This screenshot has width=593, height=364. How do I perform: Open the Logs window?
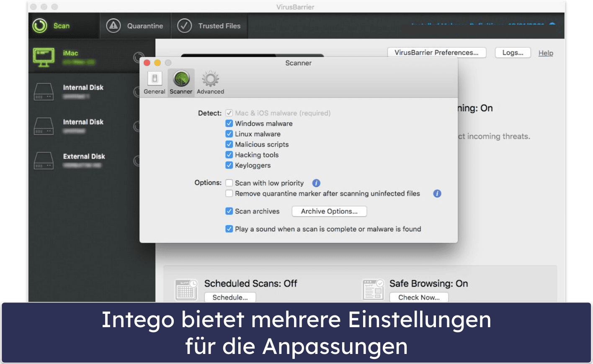click(x=513, y=53)
